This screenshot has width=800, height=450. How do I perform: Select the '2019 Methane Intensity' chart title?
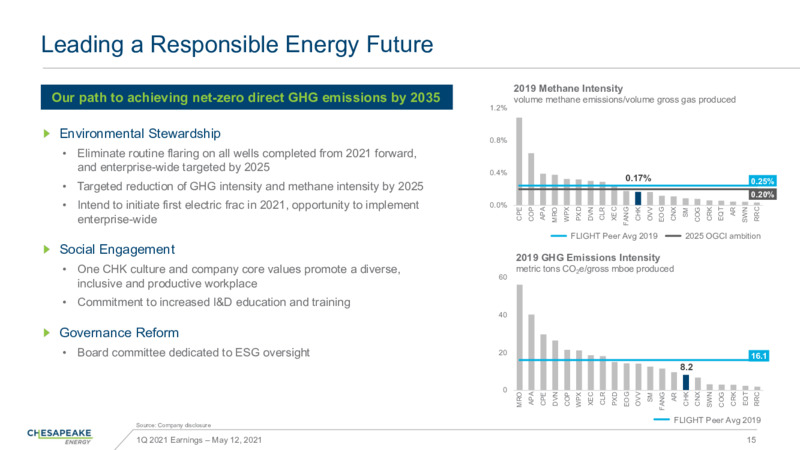(x=568, y=88)
